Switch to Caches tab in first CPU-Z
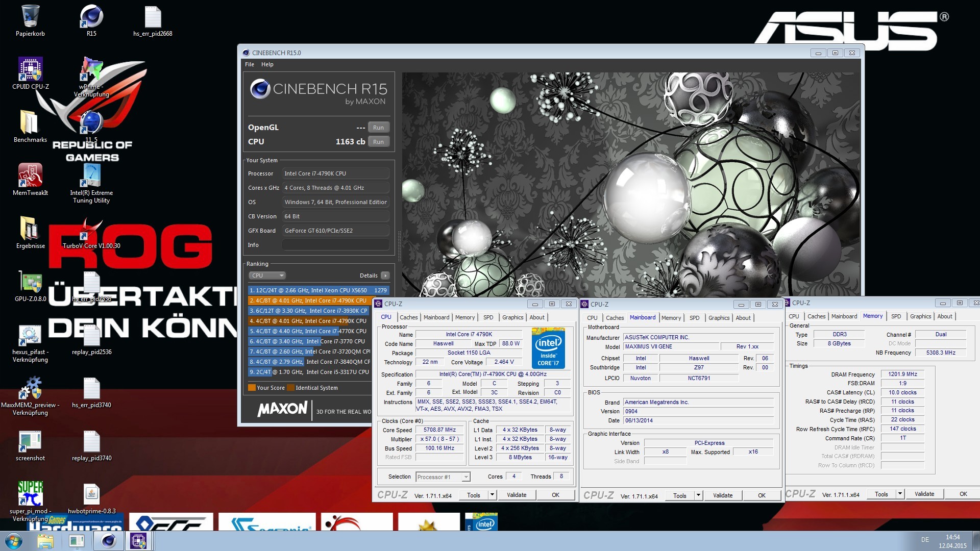Screen dimensions: 980x551 408,317
